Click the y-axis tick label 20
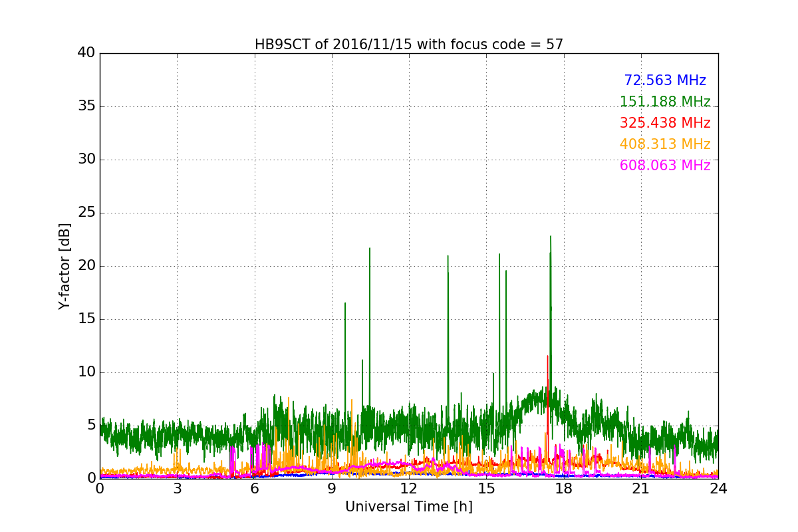 (86, 266)
